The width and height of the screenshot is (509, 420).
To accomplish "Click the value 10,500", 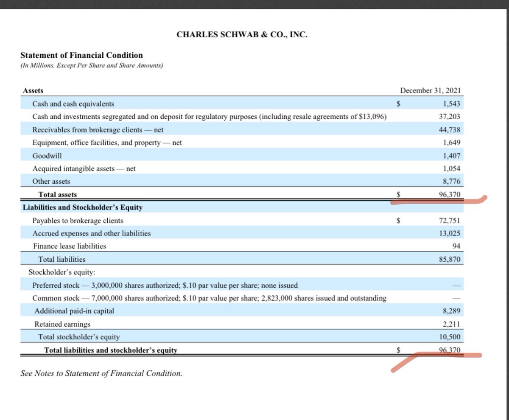I will click(450, 337).
